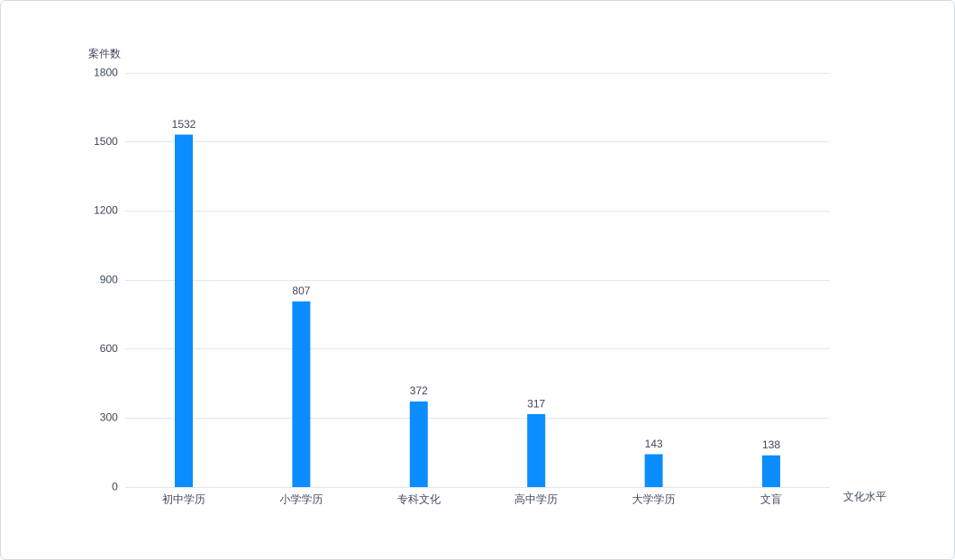Select the 高中学历 bar
Image resolution: width=955 pixels, height=560 pixels.
(x=536, y=450)
